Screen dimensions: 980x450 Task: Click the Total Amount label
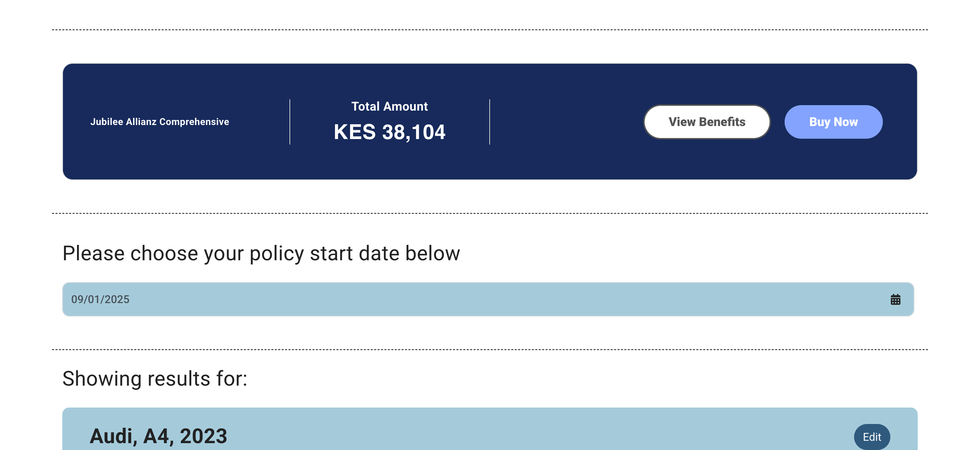(x=389, y=107)
